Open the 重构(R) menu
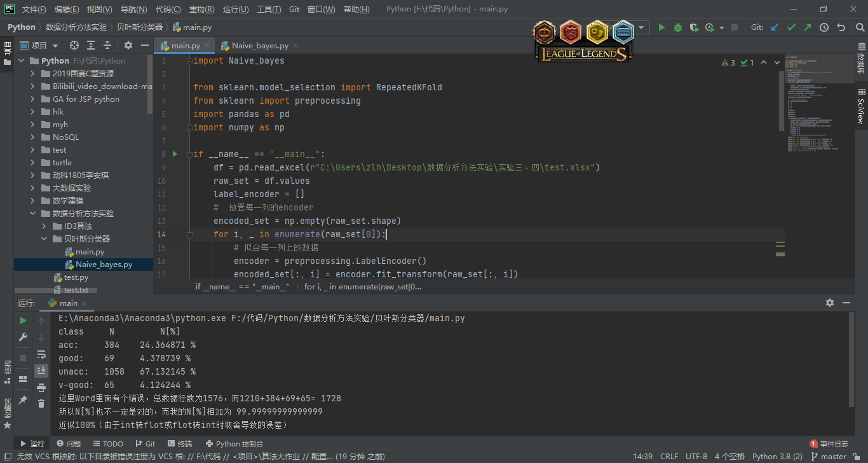The width and height of the screenshot is (868, 463). click(x=201, y=10)
